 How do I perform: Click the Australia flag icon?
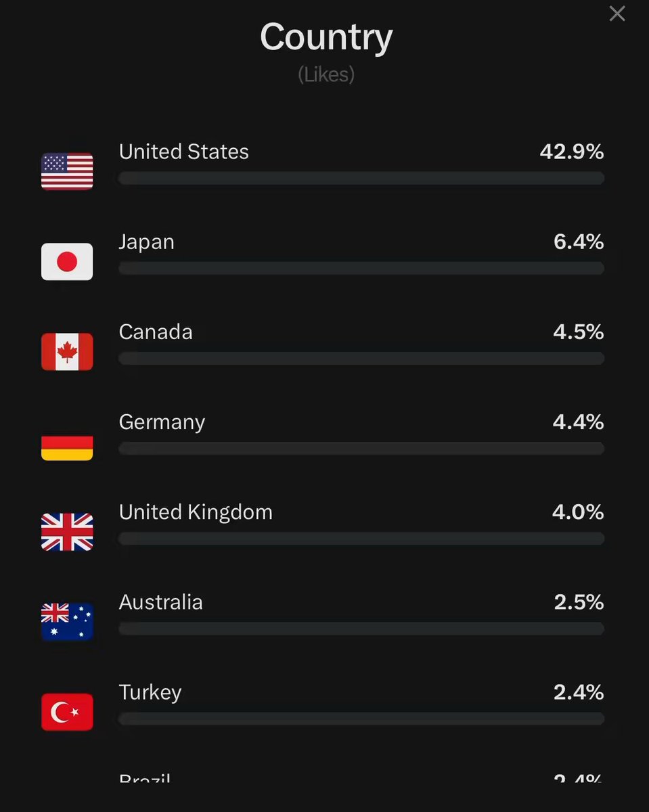(x=67, y=621)
